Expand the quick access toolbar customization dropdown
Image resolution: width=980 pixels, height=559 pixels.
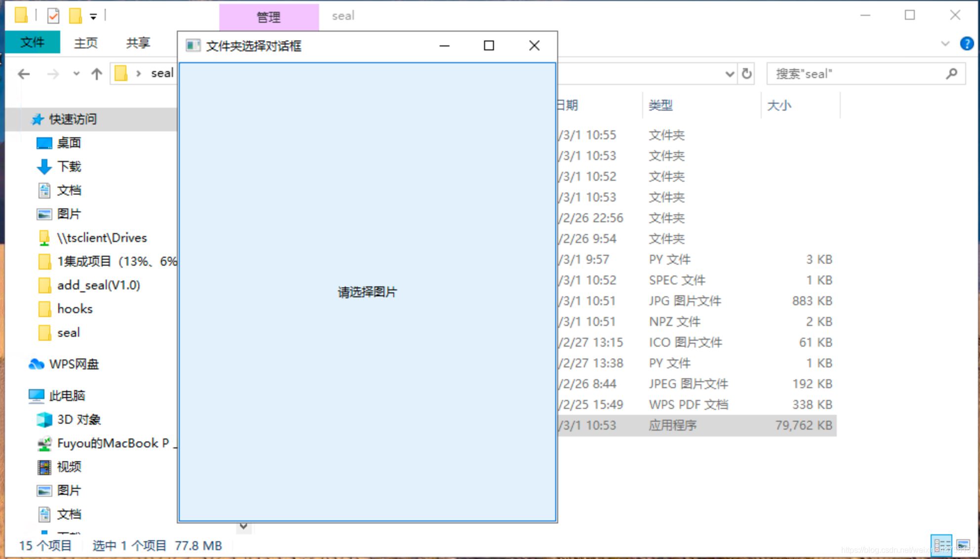[x=93, y=15]
